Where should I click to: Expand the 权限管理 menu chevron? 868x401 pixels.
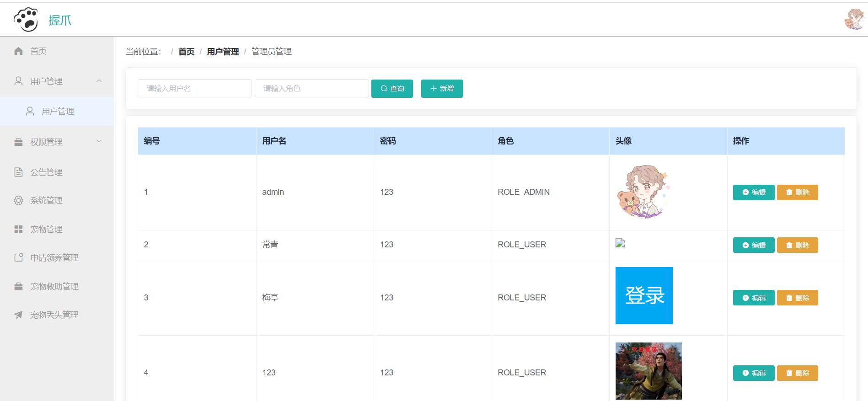[99, 141]
